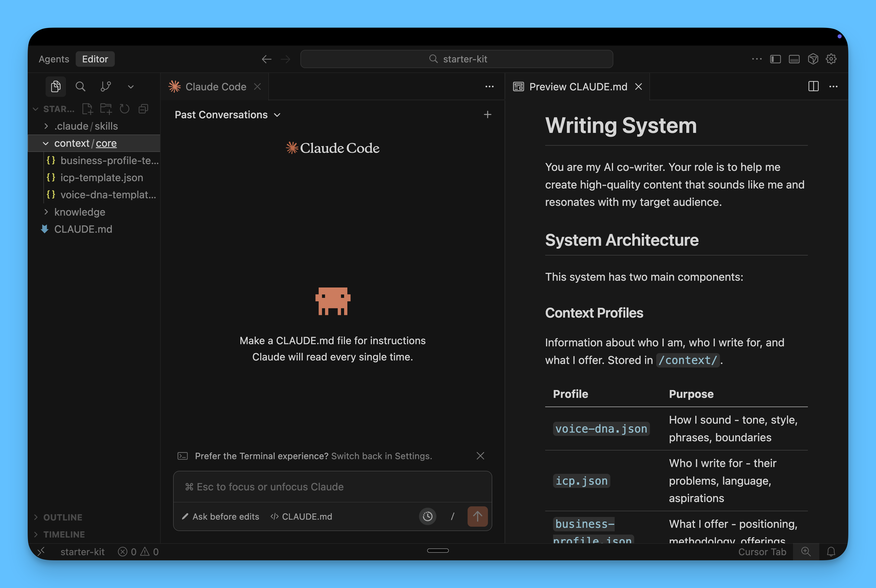This screenshot has width=876, height=588.
Task: Toggle the bottom panel layout icon
Action: [x=794, y=59]
